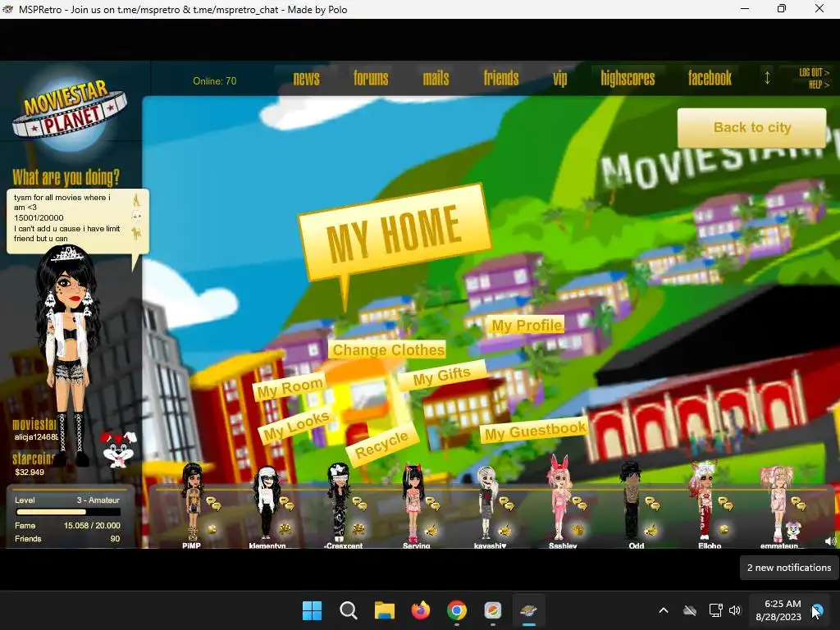This screenshot has width=840, height=630.
Task: Toggle the up-down arrow next to facebook
Action: 767,78
